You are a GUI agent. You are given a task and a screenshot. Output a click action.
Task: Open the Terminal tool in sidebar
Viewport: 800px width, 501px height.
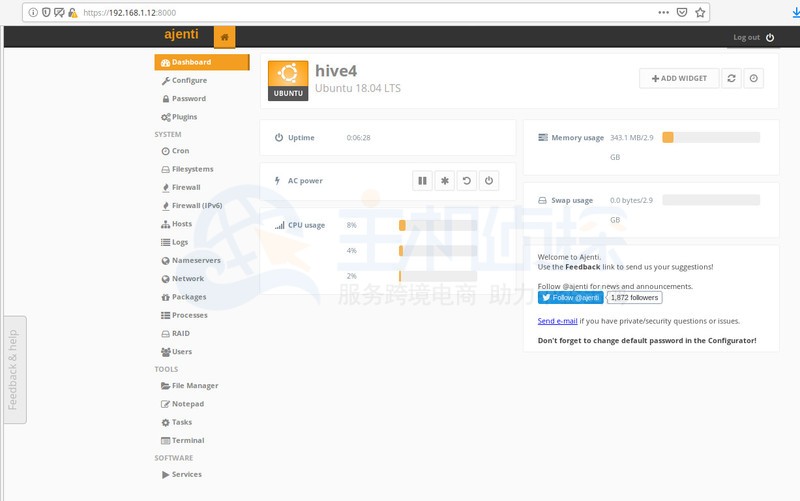(187, 440)
